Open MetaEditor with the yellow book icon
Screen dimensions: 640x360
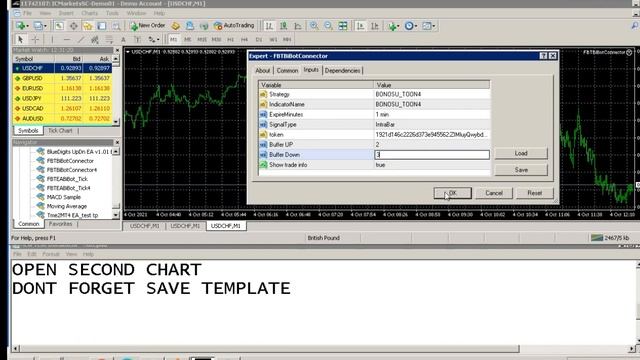pyautogui.click(x=176, y=26)
